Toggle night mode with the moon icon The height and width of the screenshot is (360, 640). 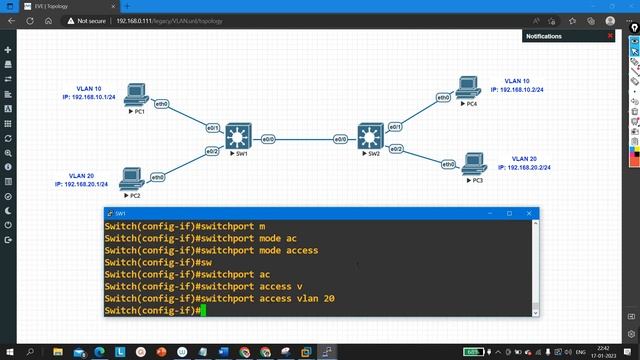[x=8, y=211]
